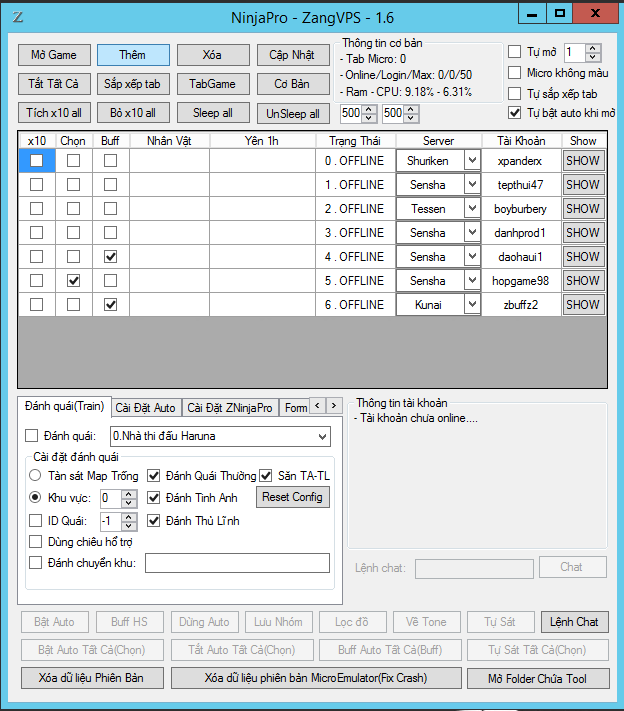Image resolution: width=624 pixels, height=711 pixels.
Task: Uncheck Tự bật auto khi mở
Action: (x=515, y=113)
